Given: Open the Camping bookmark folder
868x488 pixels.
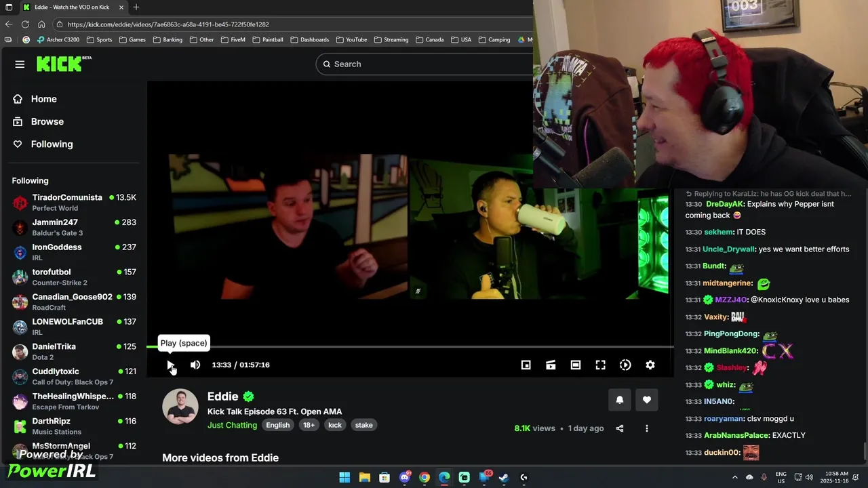Looking at the screenshot, I should tap(494, 40).
